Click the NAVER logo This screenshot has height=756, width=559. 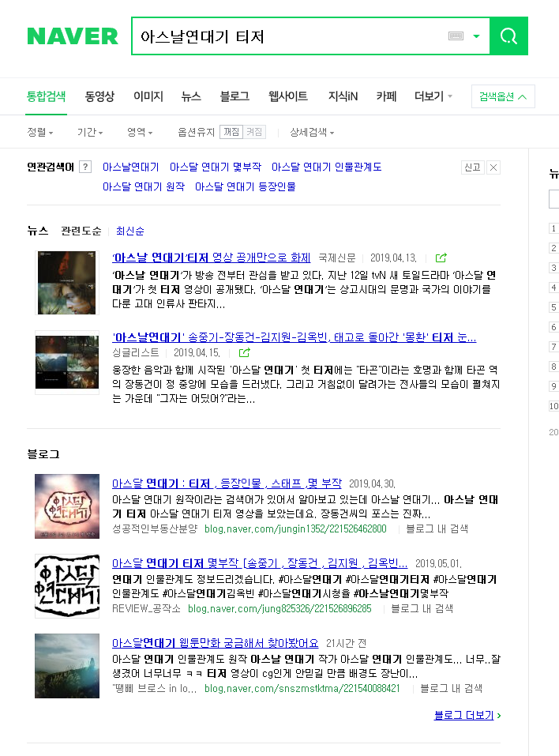(x=73, y=36)
